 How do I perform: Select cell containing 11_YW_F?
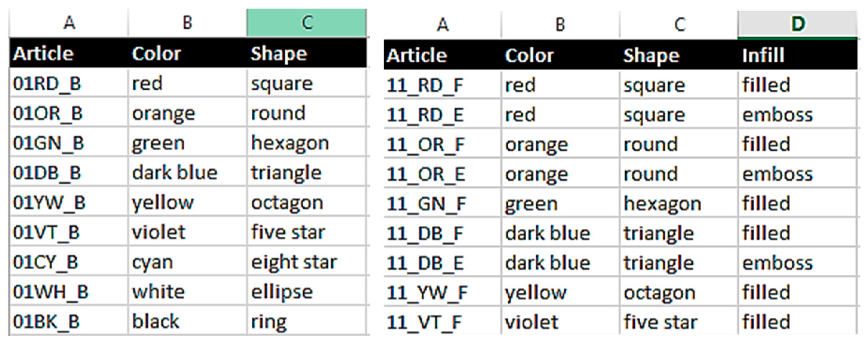tap(442, 292)
